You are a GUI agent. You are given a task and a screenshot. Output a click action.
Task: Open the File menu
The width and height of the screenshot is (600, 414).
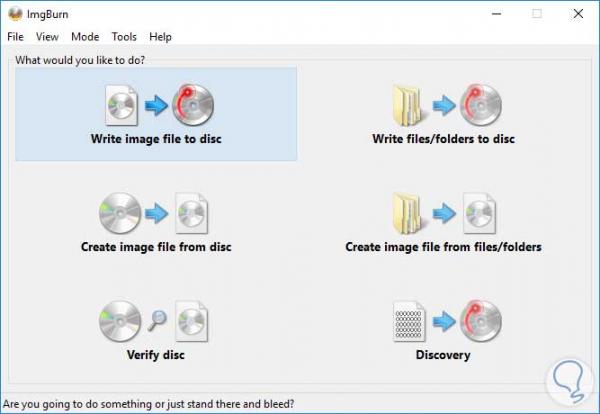point(15,37)
